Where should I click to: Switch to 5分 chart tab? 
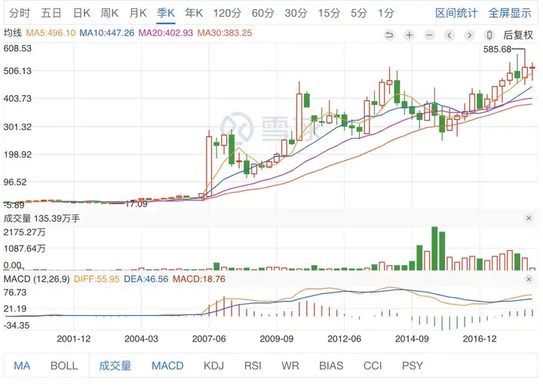click(359, 13)
